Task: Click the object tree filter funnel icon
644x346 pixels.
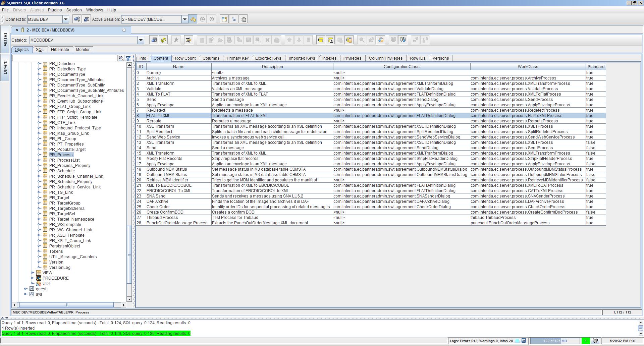Action: (128, 58)
